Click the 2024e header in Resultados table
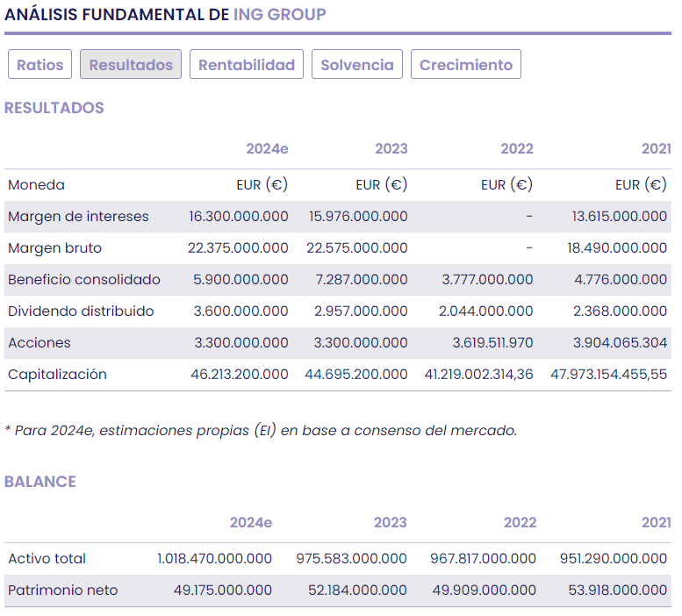The width and height of the screenshot is (682, 616). tap(267, 148)
